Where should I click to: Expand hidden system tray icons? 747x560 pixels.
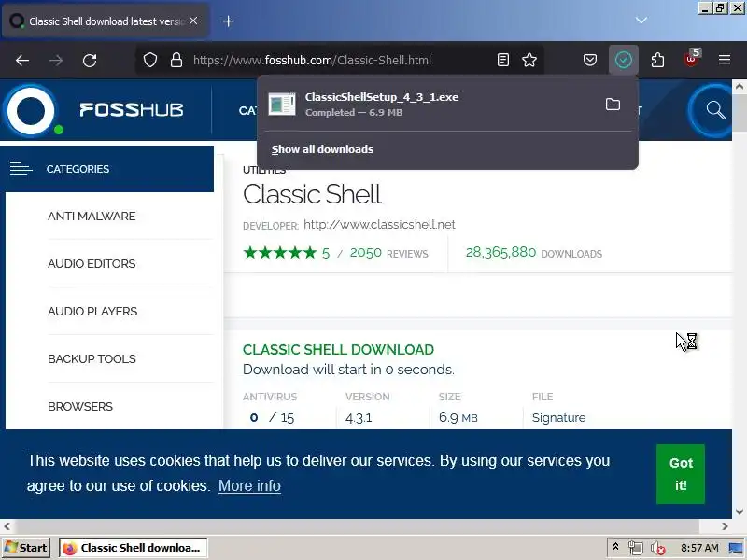615,547
